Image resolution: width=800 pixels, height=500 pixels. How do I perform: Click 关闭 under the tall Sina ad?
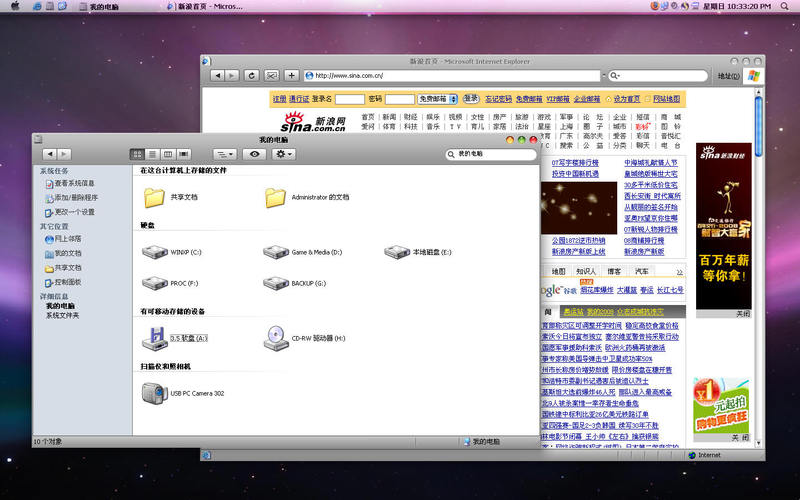[743, 314]
